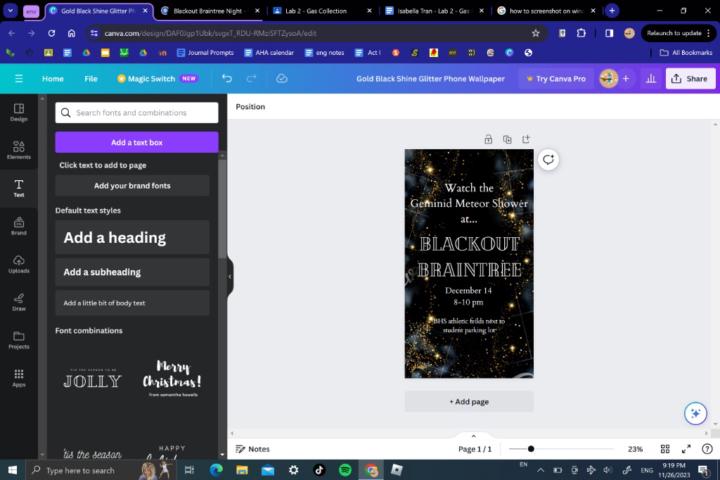Switch to Lab 2 - Gas Collection tab

pyautogui.click(x=321, y=11)
